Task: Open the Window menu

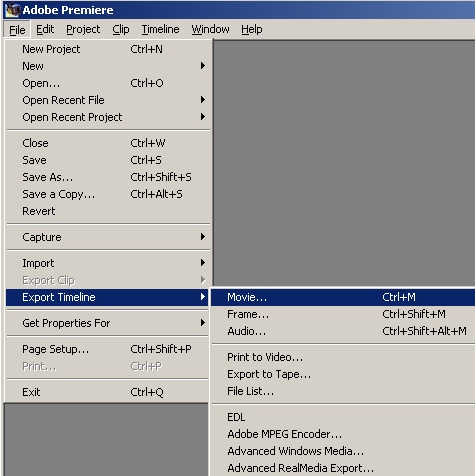Action: click(x=210, y=29)
